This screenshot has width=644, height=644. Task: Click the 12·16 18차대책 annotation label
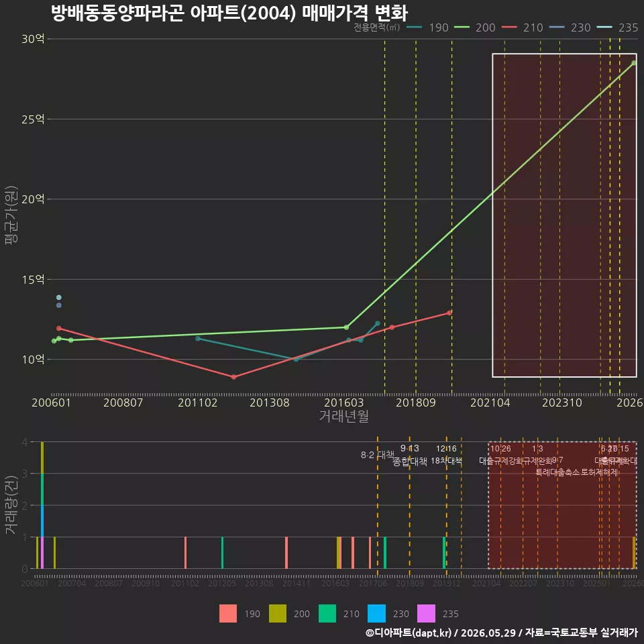447,455
